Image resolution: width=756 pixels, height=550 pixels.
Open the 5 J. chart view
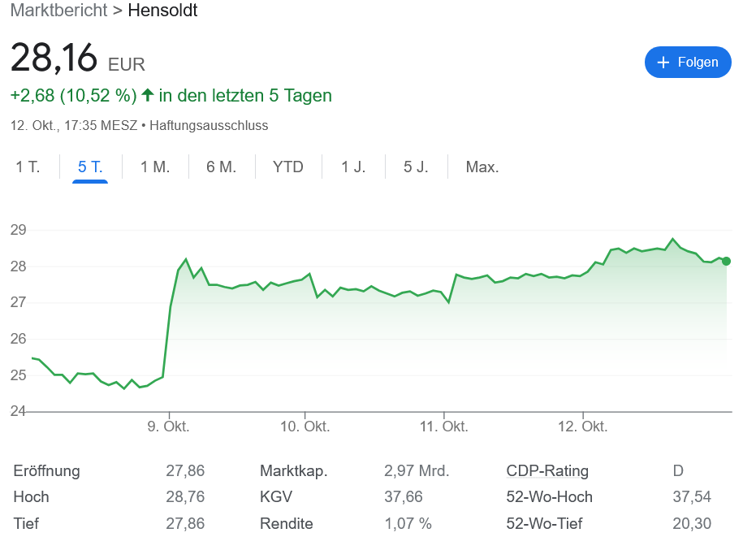point(416,167)
